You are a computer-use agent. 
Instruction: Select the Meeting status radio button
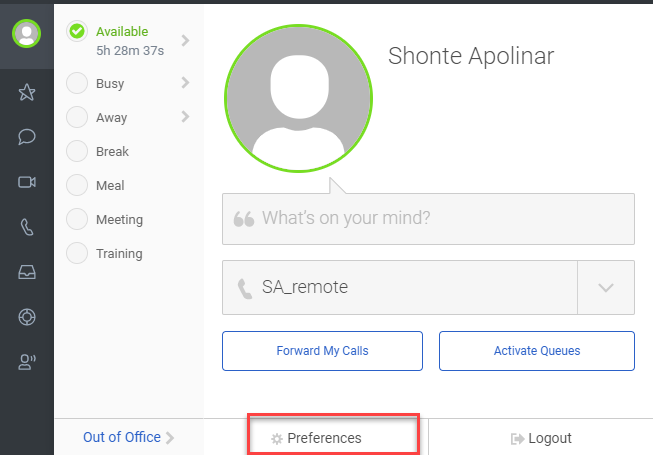click(x=77, y=219)
